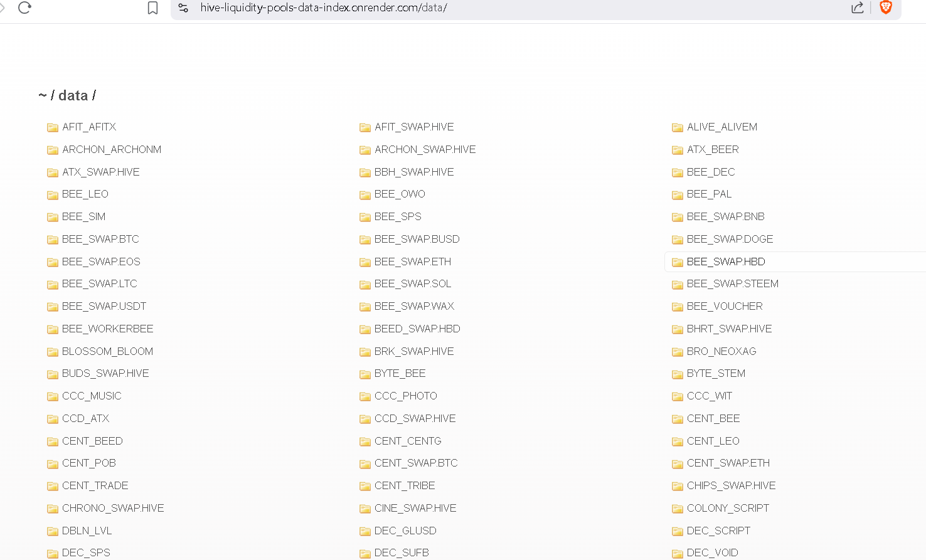Open the BEE_SWAP.SOL folder
Image resolution: width=926 pixels, height=560 pixels.
tap(413, 283)
